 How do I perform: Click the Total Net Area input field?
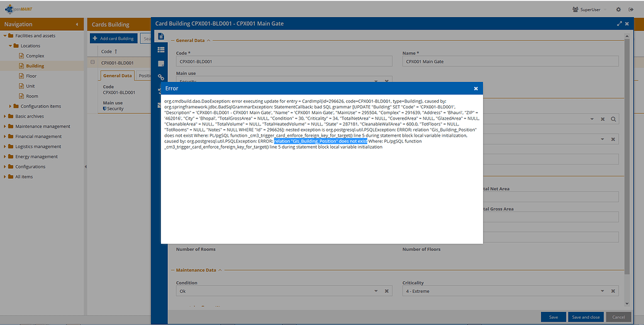(x=550, y=197)
